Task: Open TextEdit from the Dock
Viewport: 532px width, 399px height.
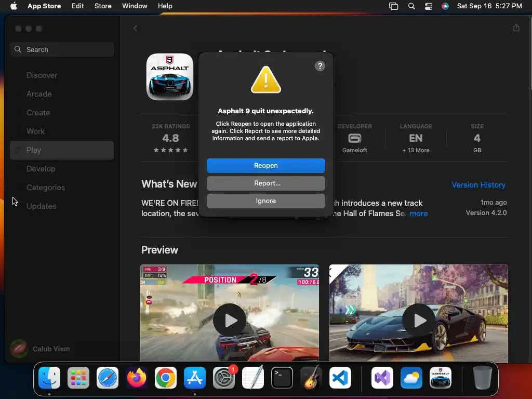Action: (253, 378)
